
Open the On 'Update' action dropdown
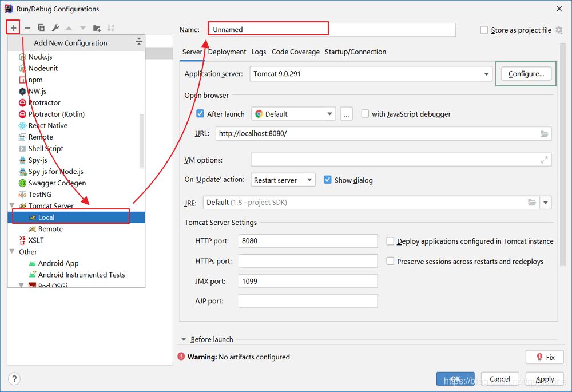(x=309, y=180)
